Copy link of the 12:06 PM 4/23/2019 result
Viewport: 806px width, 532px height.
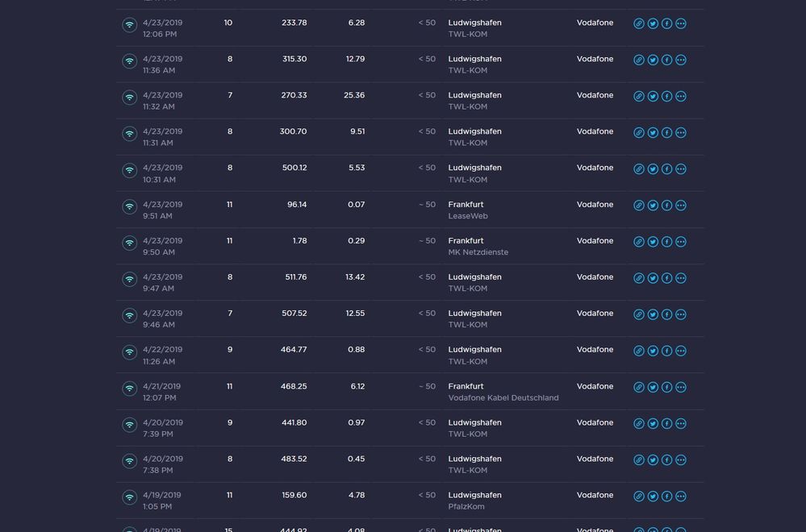click(x=639, y=24)
